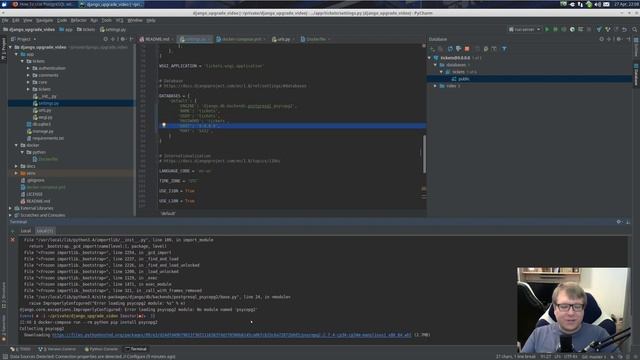Click the app breadcrumb in navigation bar
The width and height of the screenshot is (640, 360).
click(x=66, y=29)
